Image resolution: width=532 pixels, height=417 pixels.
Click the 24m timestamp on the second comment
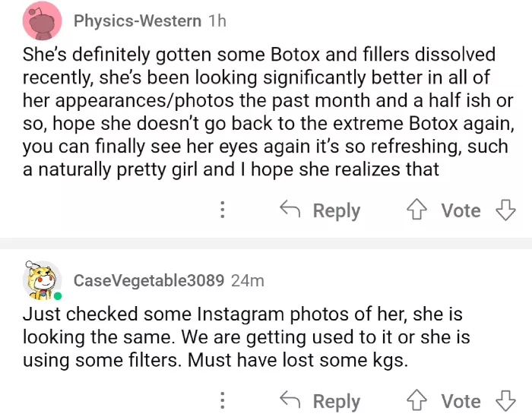247,280
